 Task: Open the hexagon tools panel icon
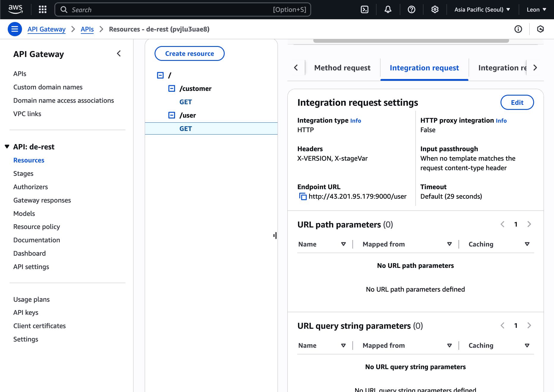540,29
